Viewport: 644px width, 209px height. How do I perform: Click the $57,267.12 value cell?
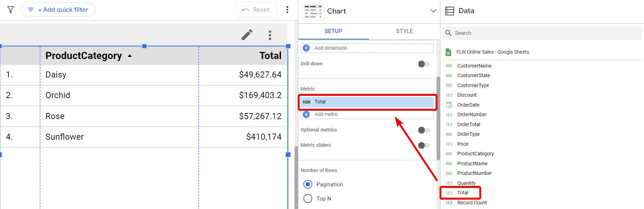(260, 116)
